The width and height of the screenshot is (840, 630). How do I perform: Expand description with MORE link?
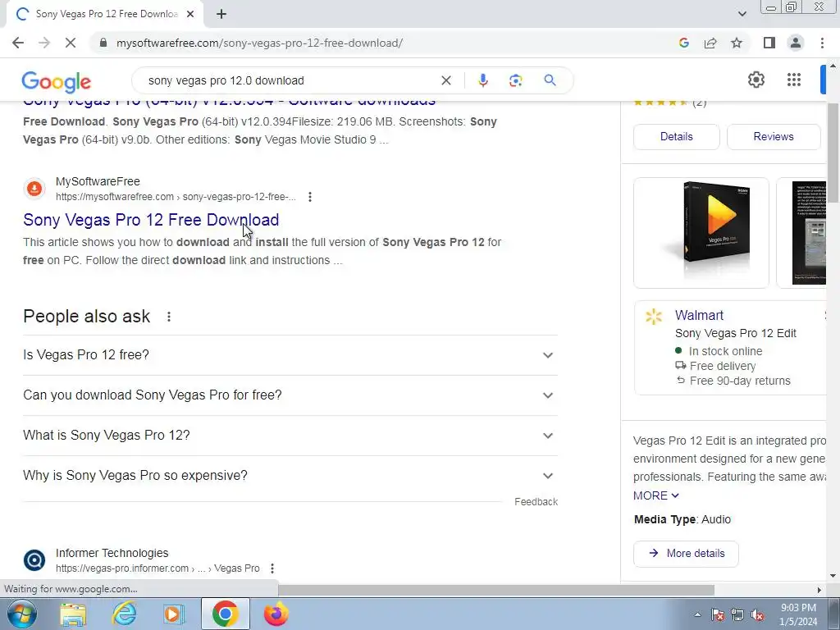tap(655, 495)
